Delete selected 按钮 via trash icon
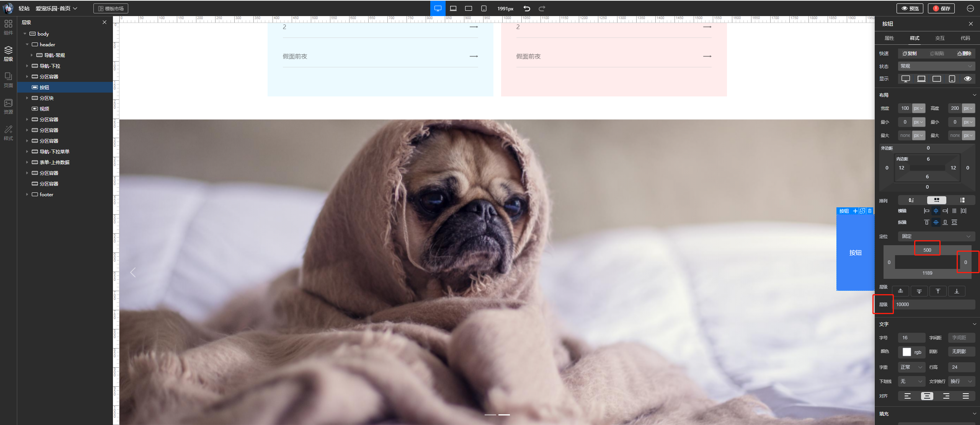This screenshot has width=980, height=425. [870, 211]
